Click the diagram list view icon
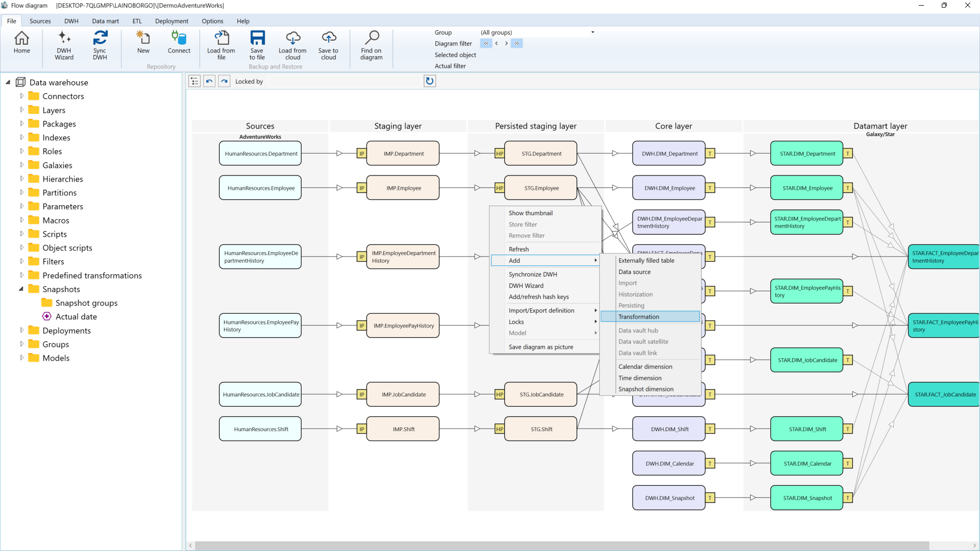The height and width of the screenshot is (551, 980). 194,81
